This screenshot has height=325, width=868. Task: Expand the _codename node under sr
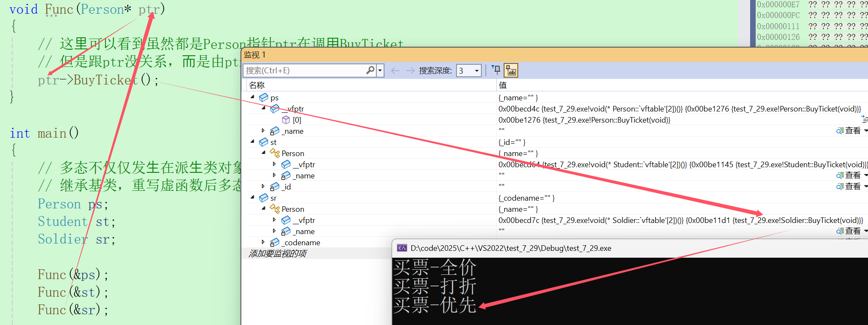click(x=263, y=242)
